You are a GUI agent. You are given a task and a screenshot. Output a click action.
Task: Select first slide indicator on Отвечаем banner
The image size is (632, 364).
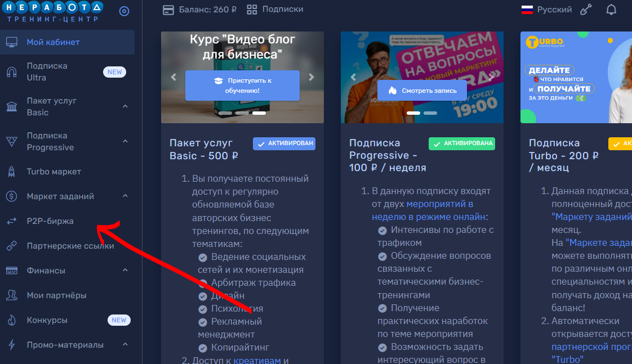tap(413, 113)
